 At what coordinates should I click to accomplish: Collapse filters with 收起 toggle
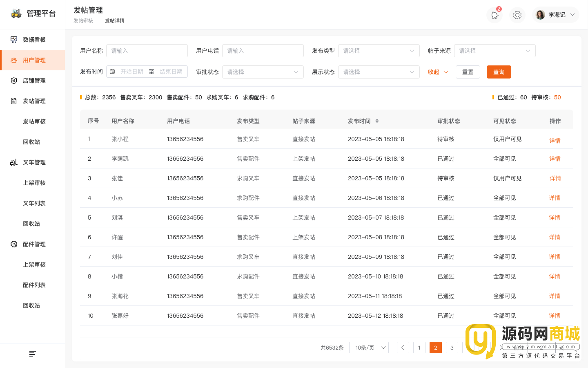click(x=438, y=72)
